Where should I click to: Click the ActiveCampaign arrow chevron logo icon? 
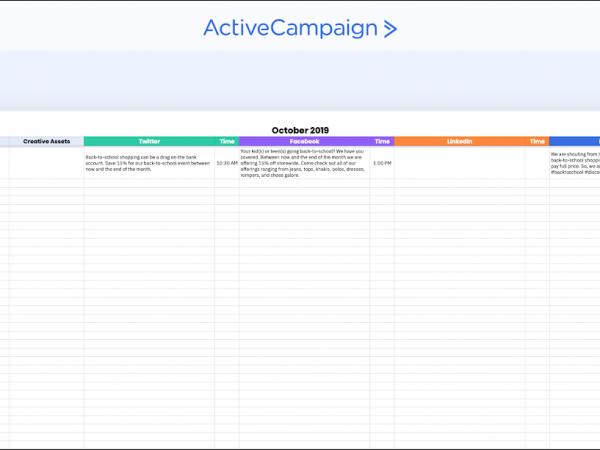click(x=390, y=28)
